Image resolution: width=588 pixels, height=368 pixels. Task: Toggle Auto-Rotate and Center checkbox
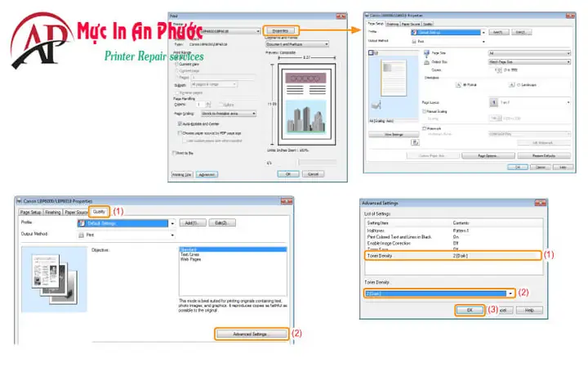pos(180,123)
